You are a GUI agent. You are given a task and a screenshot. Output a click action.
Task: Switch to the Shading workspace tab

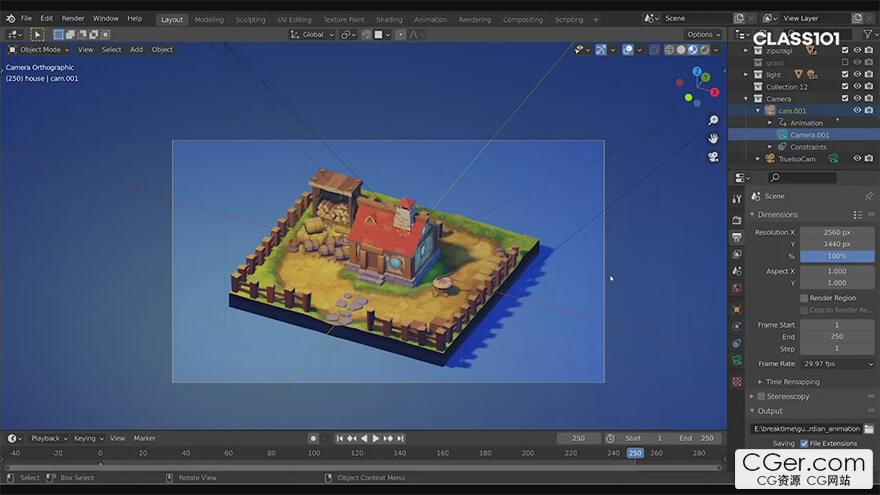(389, 19)
